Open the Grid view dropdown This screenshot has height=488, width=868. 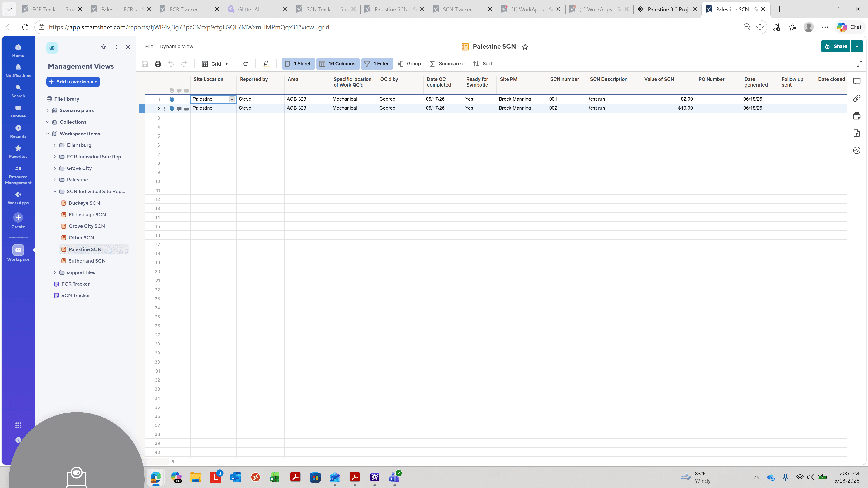(x=215, y=64)
